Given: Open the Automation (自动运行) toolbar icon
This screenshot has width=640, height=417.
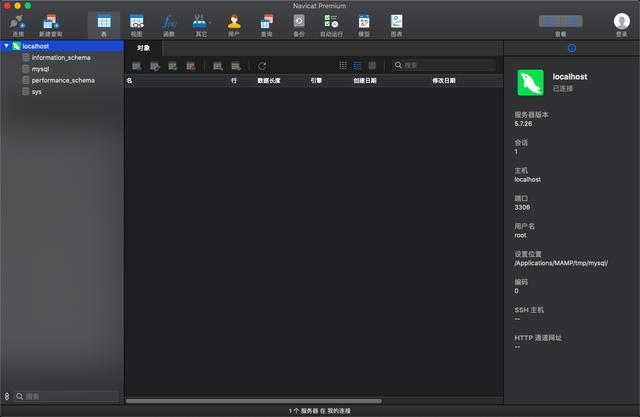Looking at the screenshot, I should pos(331,25).
